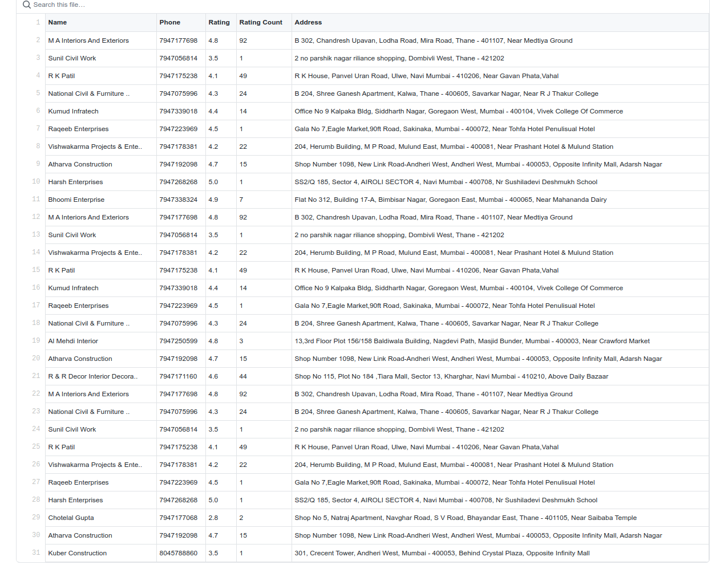728x573 pixels.
Task: Click the Bhoomi Enterprise name cell
Action: coord(76,200)
